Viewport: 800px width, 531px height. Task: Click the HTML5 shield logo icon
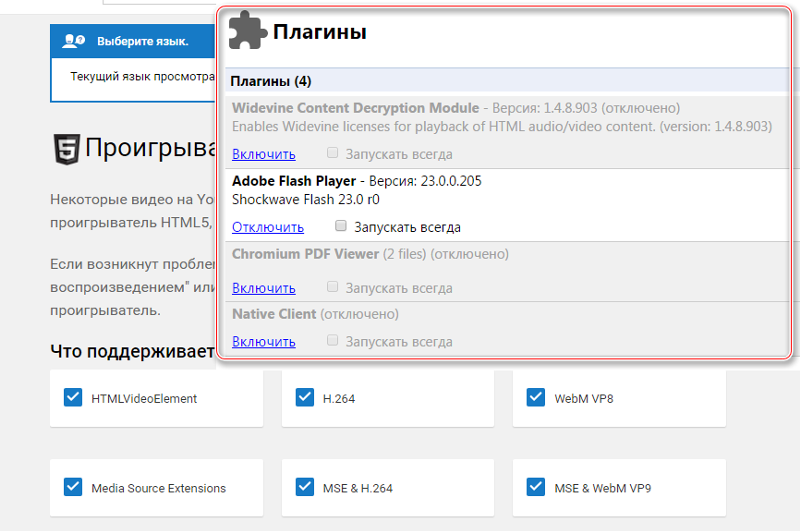[67, 149]
